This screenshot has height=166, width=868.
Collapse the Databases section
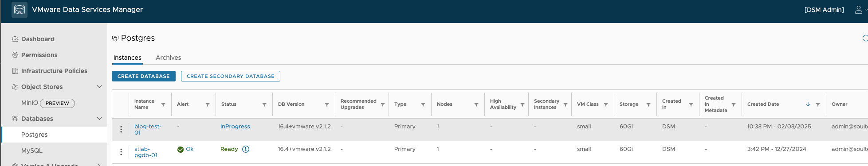coord(99,119)
